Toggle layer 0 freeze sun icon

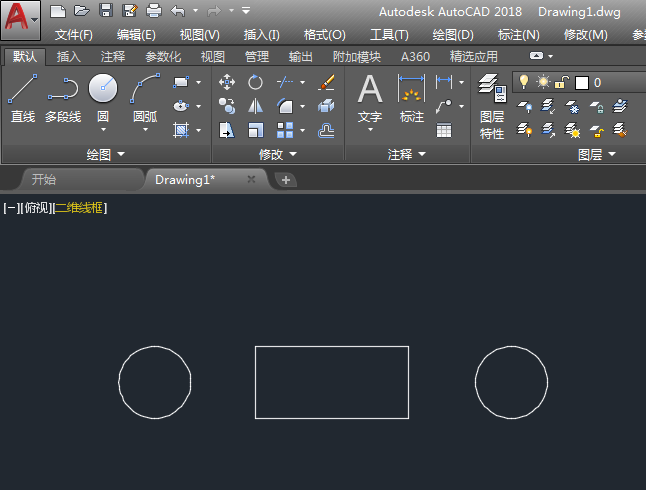point(543,82)
